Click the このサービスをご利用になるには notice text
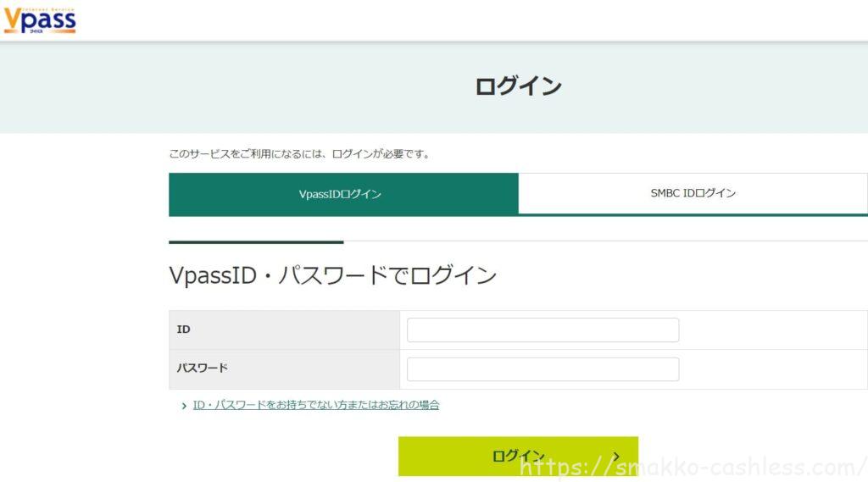 point(299,154)
